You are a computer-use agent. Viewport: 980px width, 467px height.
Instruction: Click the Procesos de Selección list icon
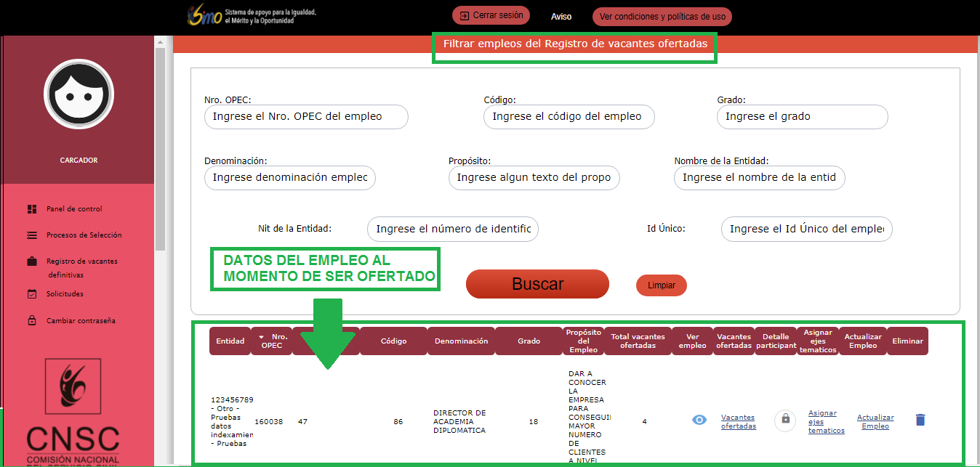[32, 235]
